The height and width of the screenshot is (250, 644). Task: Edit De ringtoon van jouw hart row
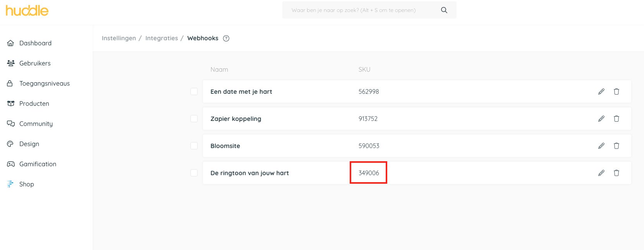(x=601, y=173)
